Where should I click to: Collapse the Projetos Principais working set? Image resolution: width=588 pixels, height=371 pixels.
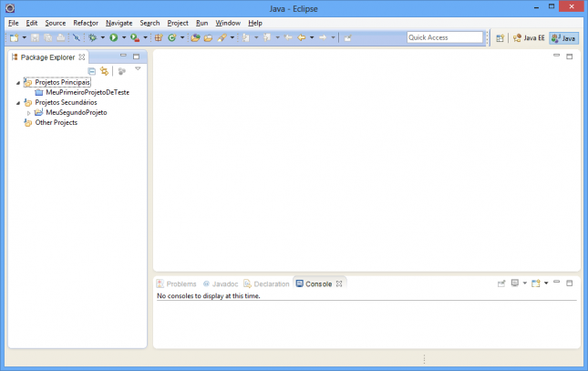pos(17,83)
